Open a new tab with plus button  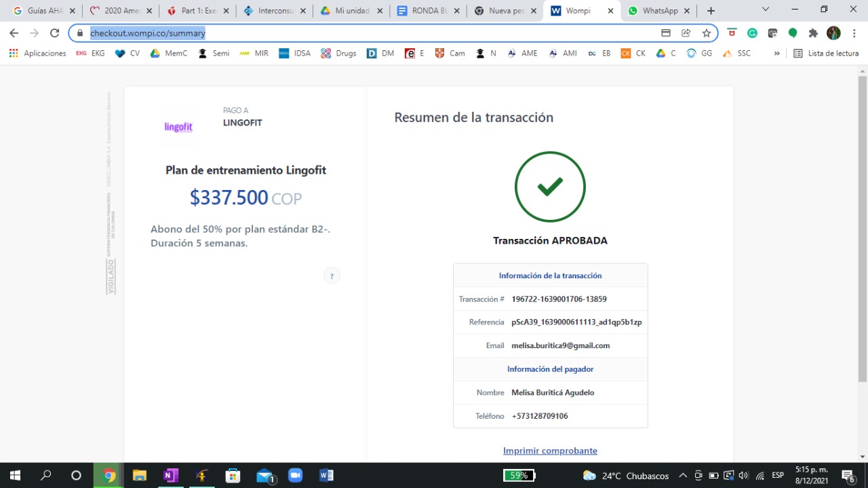click(x=711, y=11)
